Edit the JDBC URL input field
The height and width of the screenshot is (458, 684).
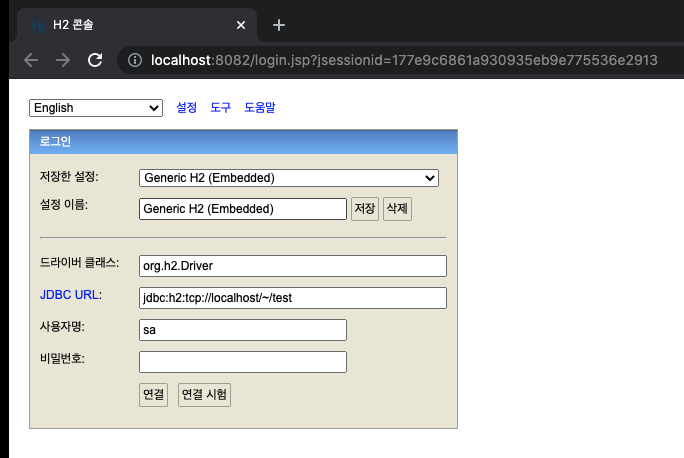click(x=293, y=298)
